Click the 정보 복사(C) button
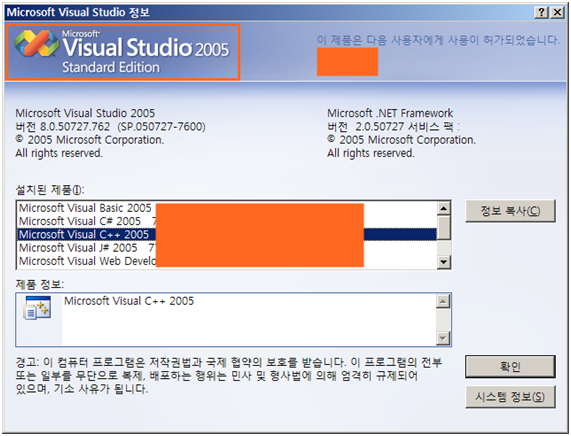Image resolution: width=571 pixels, height=436 pixels. click(510, 211)
